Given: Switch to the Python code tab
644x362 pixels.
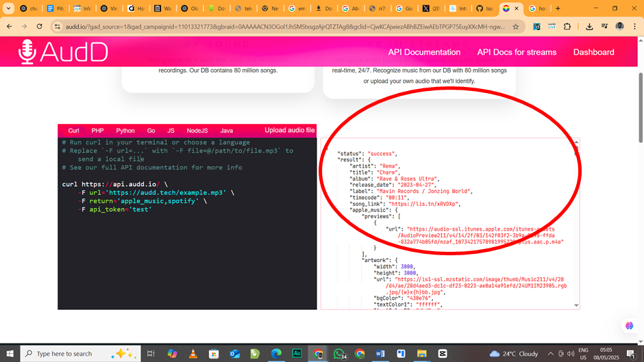Looking at the screenshot, I should (x=125, y=131).
